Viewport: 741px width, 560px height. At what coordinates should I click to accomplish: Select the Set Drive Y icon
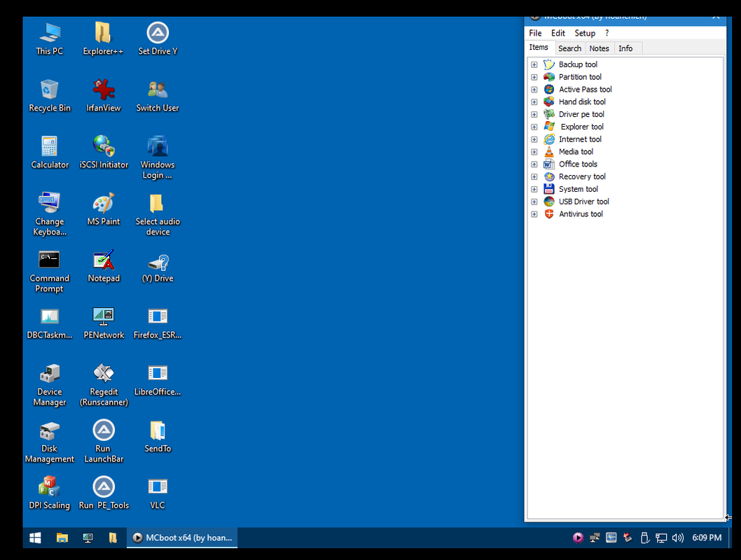pyautogui.click(x=158, y=38)
